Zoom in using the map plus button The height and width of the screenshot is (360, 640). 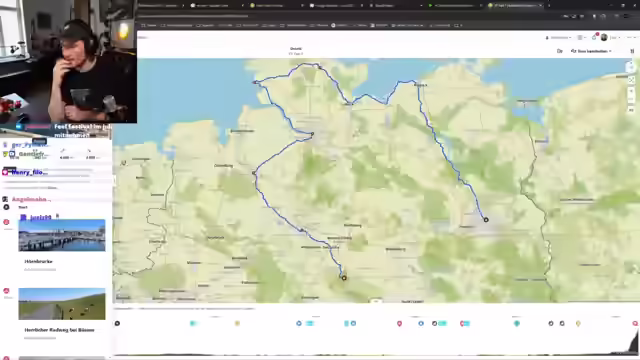631,91
